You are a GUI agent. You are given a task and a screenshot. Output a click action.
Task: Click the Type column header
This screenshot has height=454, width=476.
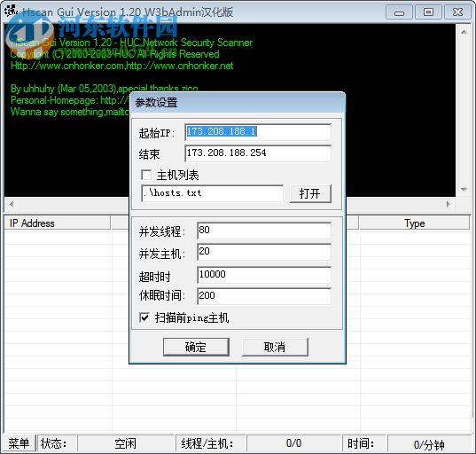point(414,223)
